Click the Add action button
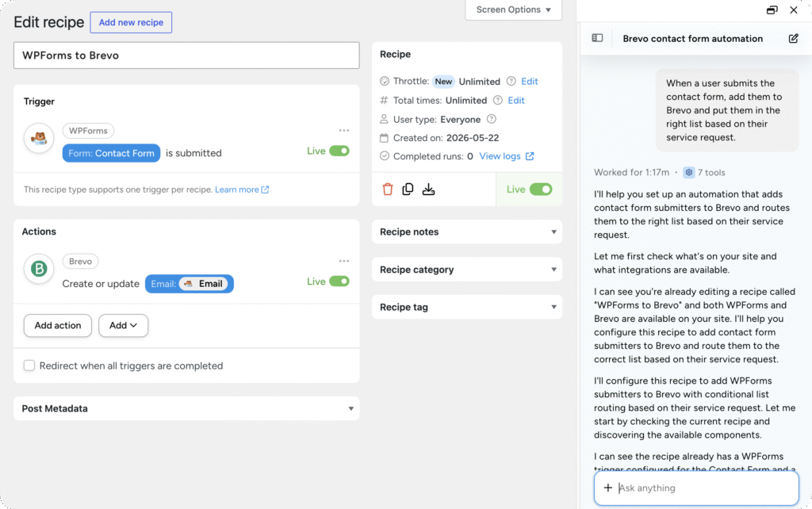The image size is (812, 509). [57, 325]
